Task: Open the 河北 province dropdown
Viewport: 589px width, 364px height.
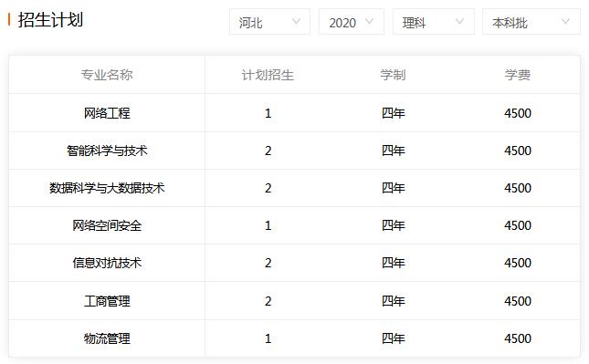Action: [269, 22]
